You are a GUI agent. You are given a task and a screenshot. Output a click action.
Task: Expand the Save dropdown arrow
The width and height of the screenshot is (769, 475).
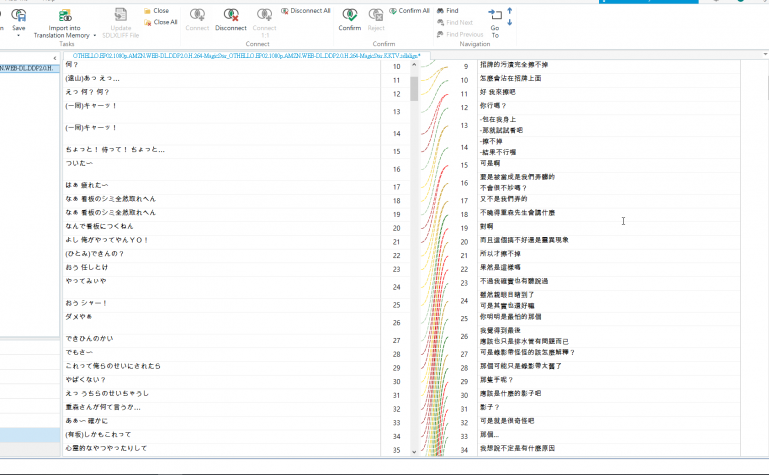click(x=19, y=36)
